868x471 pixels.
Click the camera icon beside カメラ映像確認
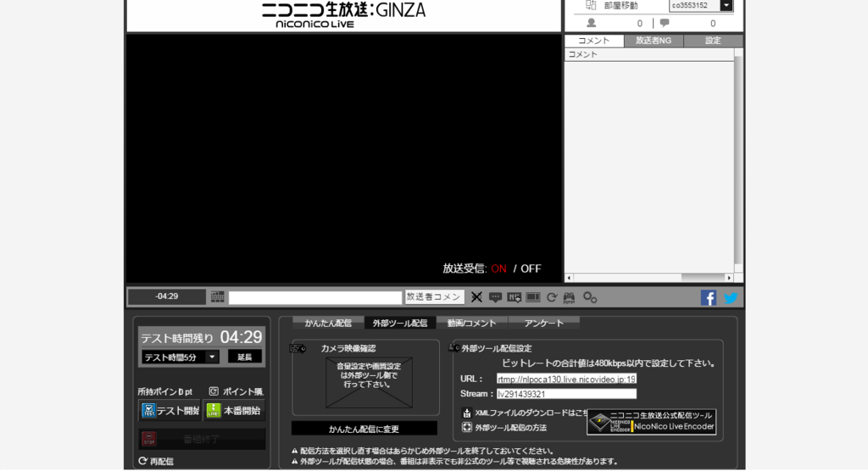click(298, 349)
